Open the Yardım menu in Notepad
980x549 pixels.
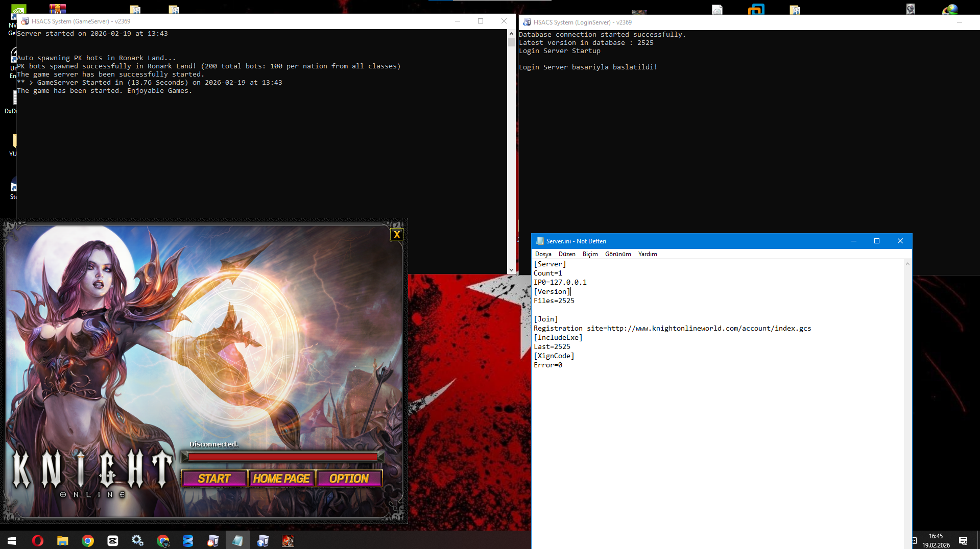(x=648, y=254)
